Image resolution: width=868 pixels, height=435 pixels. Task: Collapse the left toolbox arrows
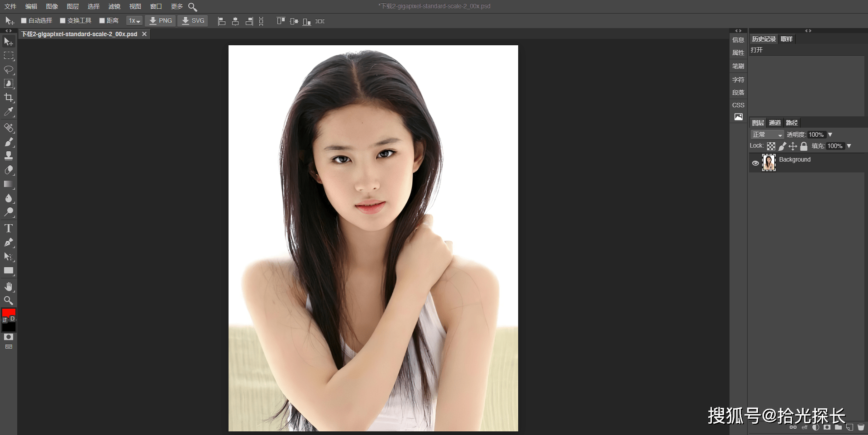click(9, 31)
